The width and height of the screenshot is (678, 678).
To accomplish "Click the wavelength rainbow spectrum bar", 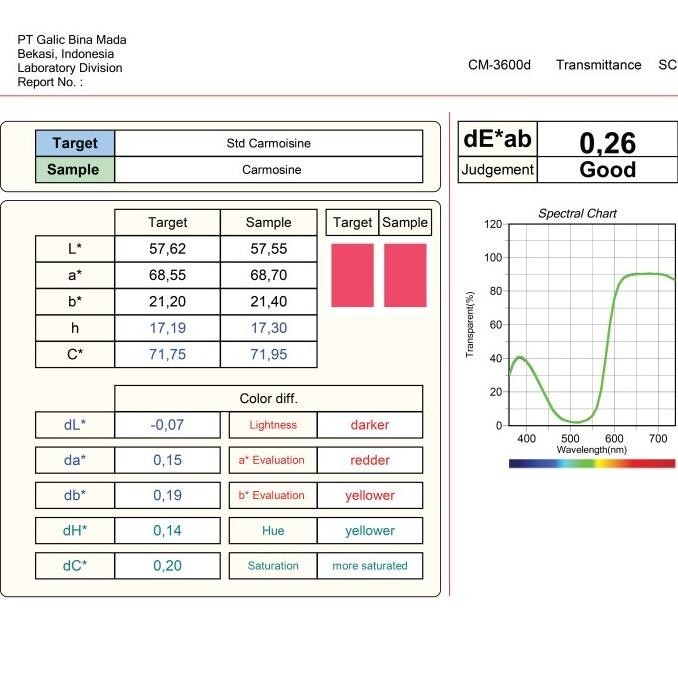I will [x=592, y=463].
